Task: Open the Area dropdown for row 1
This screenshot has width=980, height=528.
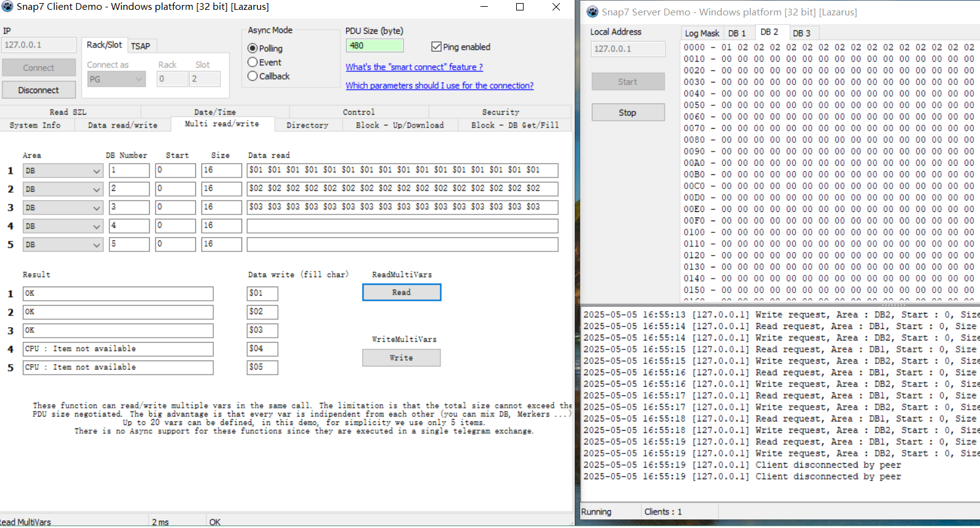Action: 63,171
